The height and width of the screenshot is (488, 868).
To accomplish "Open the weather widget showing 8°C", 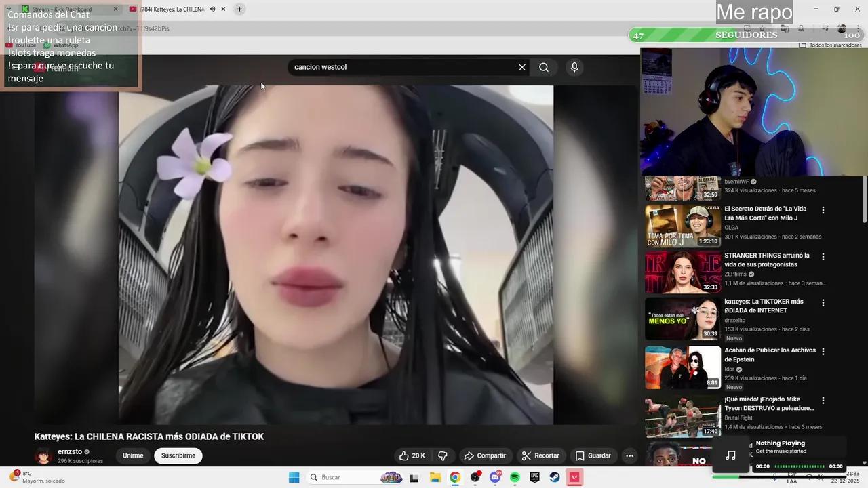I will [37, 477].
